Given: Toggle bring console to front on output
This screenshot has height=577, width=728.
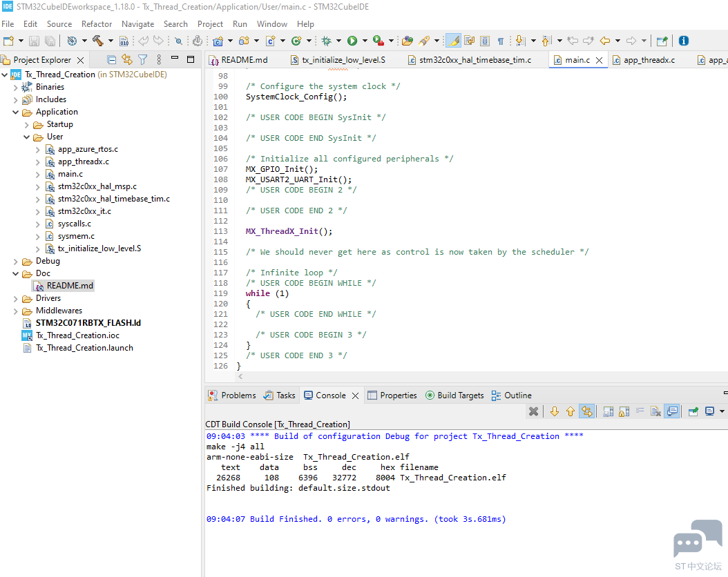Looking at the screenshot, I should (x=672, y=411).
